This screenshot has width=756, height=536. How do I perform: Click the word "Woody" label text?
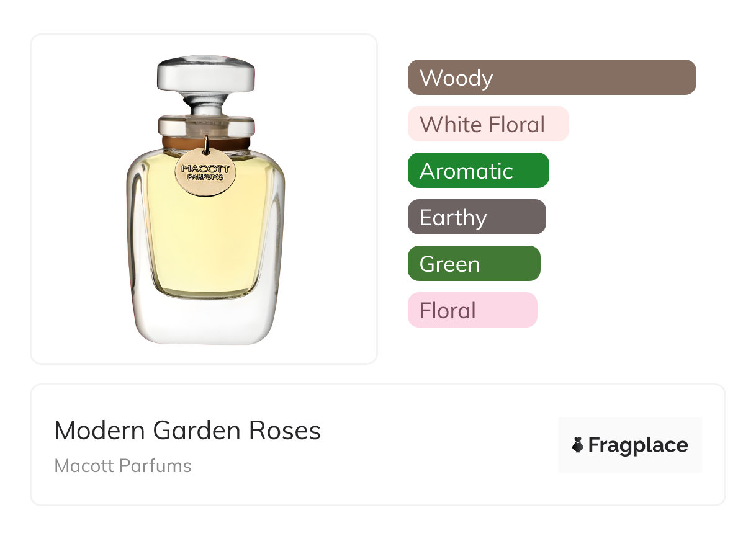point(456,78)
